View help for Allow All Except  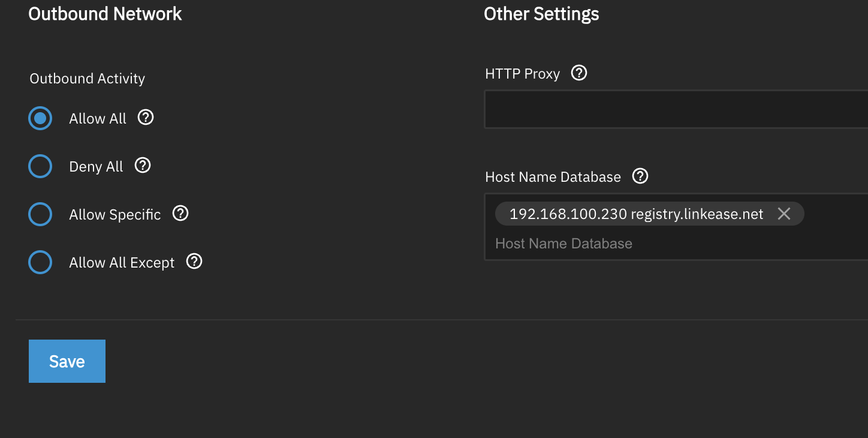coord(194,262)
